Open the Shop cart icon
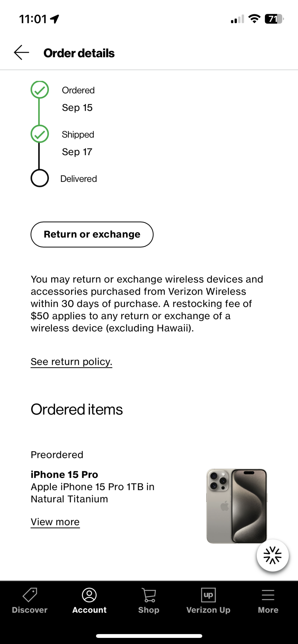 pos(149,595)
